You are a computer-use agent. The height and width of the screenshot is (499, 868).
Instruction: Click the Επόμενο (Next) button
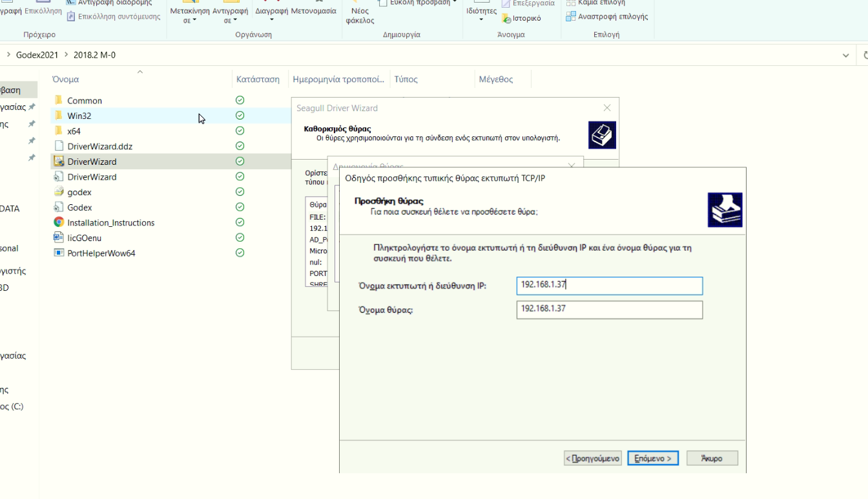(652, 458)
